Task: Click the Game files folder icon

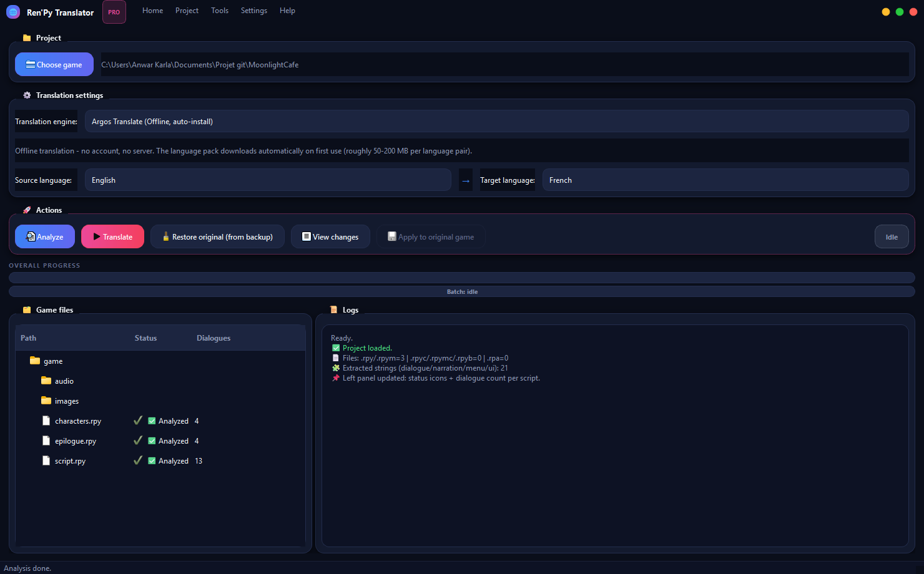Action: 27,309
